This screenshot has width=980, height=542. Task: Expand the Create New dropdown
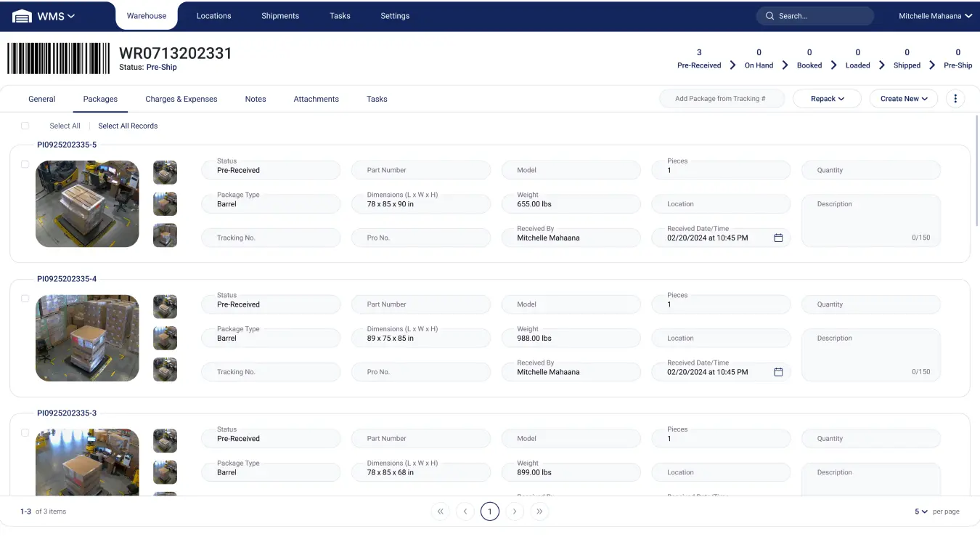(903, 99)
